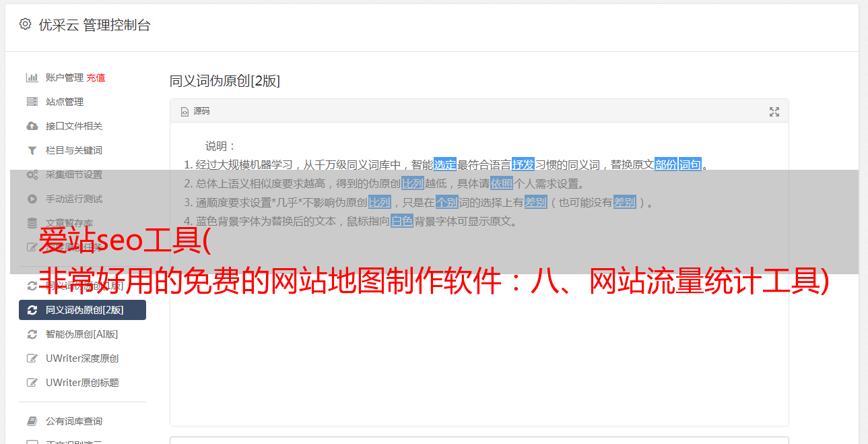
Task: Click the code icon beside 源码
Action: tap(185, 112)
